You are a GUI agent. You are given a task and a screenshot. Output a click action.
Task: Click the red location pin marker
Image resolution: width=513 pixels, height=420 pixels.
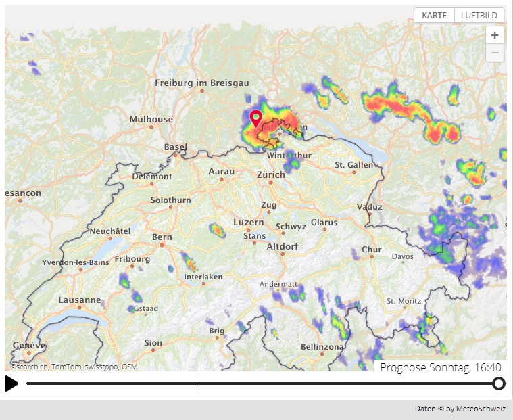256,118
